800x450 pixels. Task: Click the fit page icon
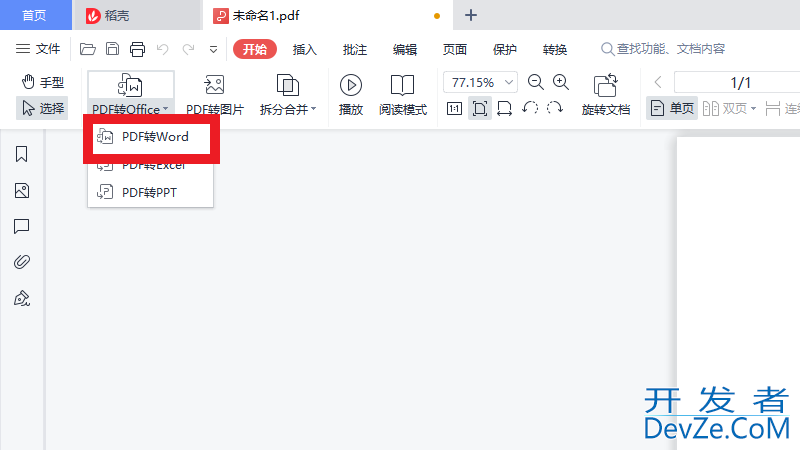tap(480, 108)
